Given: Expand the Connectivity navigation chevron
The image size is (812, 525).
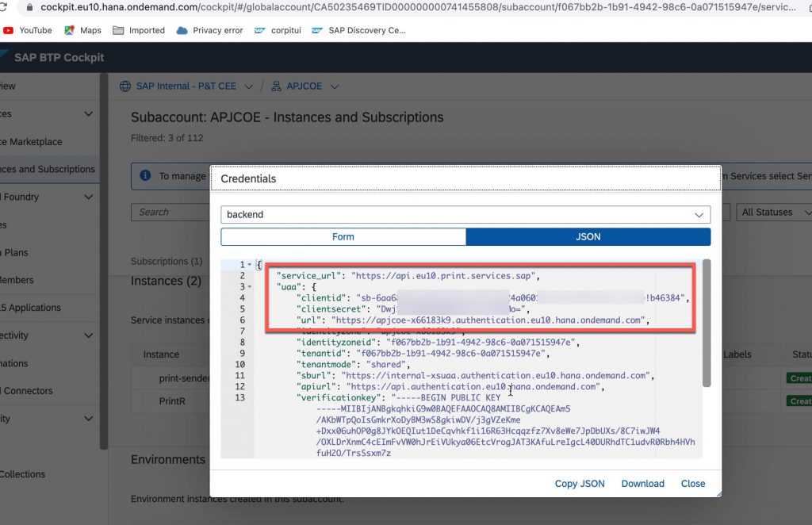Looking at the screenshot, I should coord(89,335).
